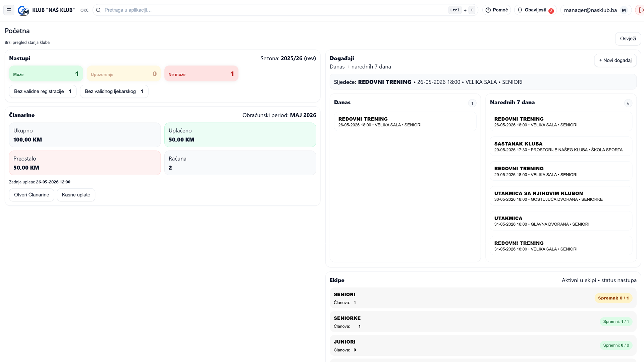Screen dimensions: 644x362
Task: Click the Narednih 7 dana count badge 6
Action: (628, 103)
